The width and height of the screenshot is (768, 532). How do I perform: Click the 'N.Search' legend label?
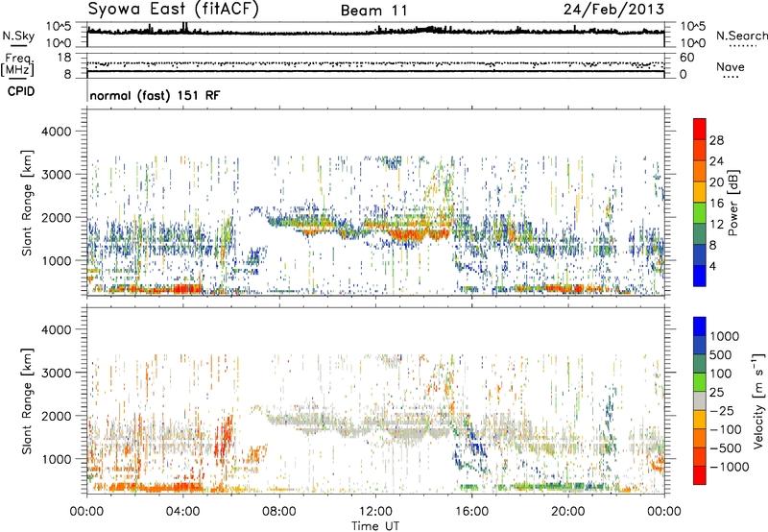tap(741, 36)
